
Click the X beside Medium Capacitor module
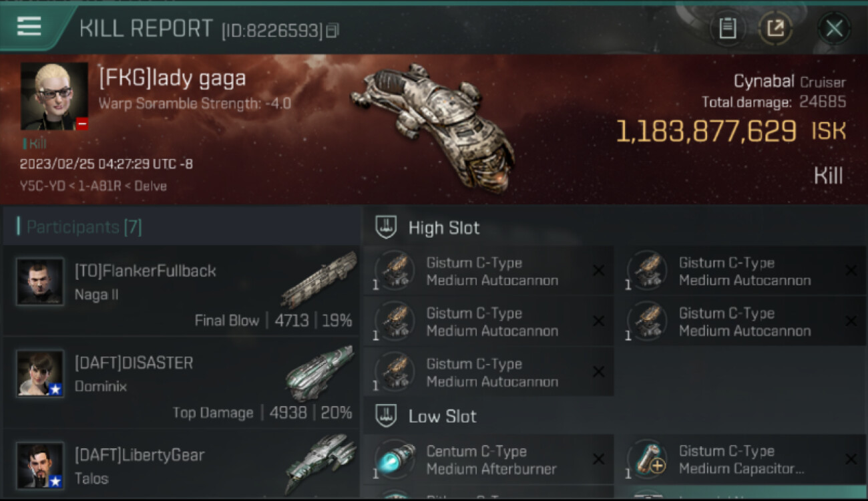851,459
